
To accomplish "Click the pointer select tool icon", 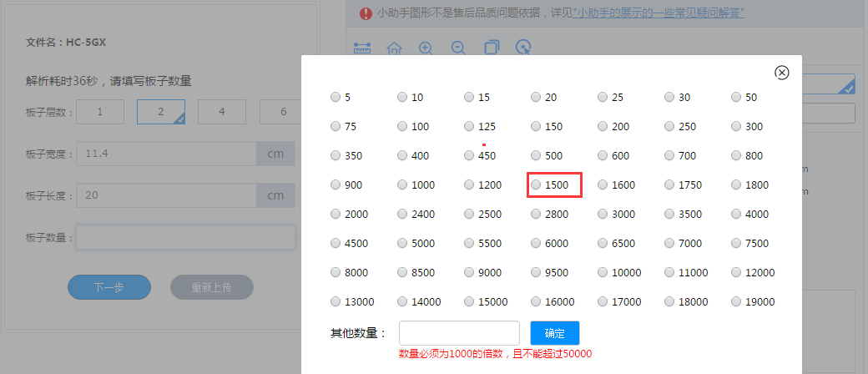I will coord(523,48).
